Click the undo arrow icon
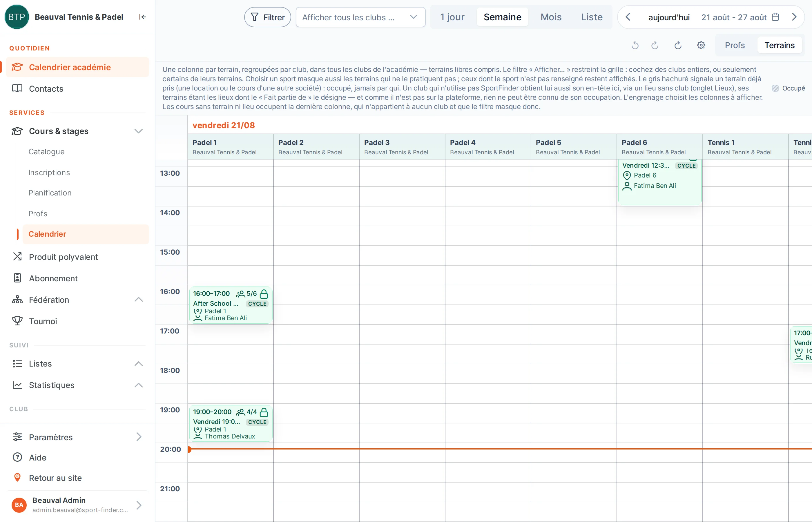This screenshot has width=812, height=522. 635,46
